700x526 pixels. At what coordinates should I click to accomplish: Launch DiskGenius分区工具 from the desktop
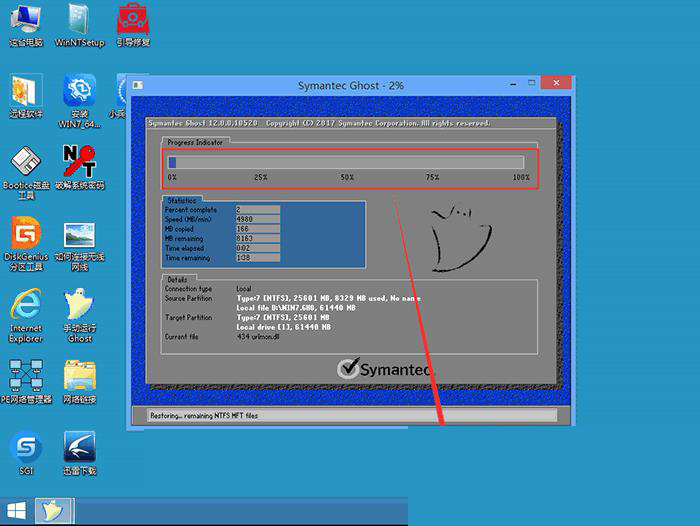26,244
